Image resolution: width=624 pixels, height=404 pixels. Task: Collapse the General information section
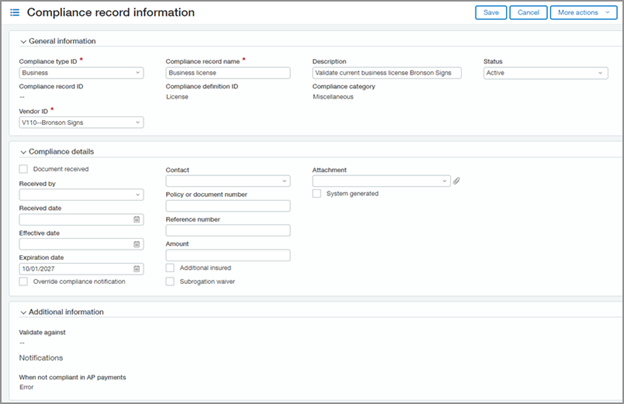click(24, 41)
